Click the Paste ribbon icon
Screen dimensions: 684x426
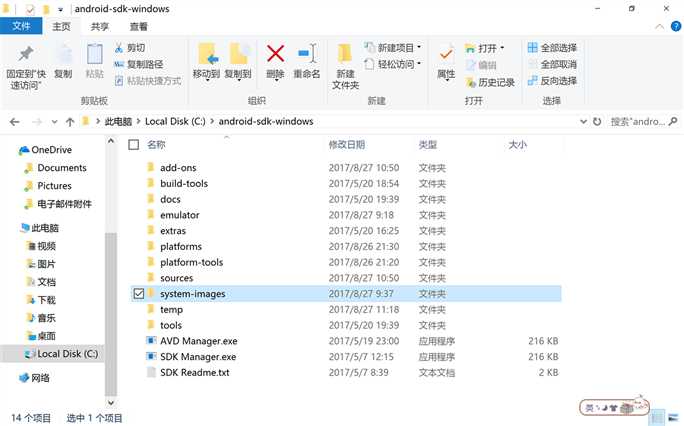click(95, 54)
